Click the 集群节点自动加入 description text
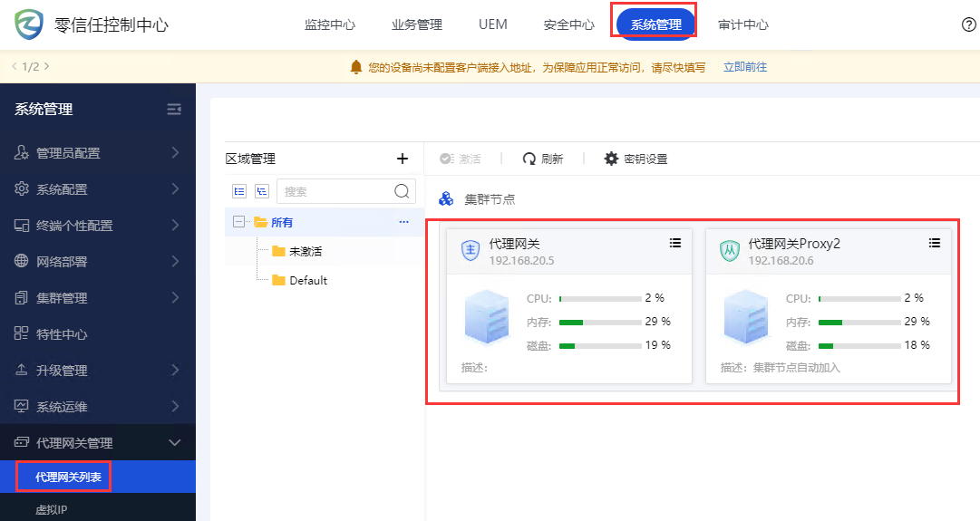This screenshot has width=980, height=521. [x=796, y=367]
